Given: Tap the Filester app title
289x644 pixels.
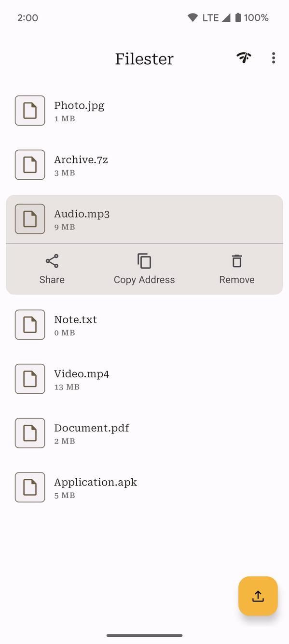Looking at the screenshot, I should pos(144,58).
